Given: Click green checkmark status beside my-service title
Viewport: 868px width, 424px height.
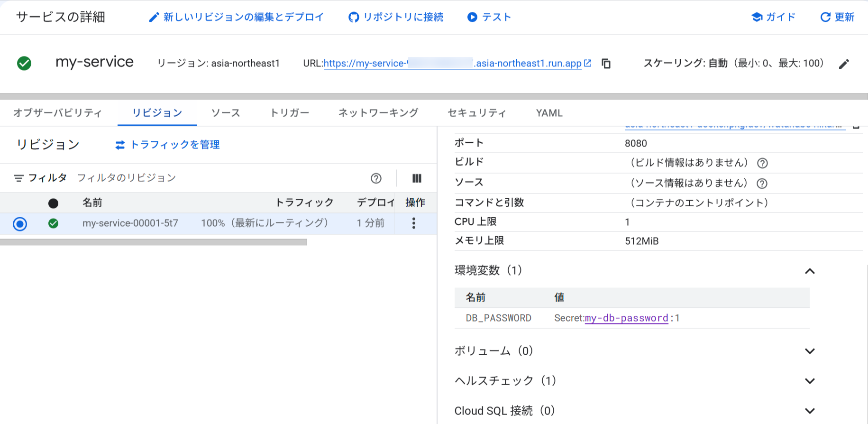Looking at the screenshot, I should (24, 63).
